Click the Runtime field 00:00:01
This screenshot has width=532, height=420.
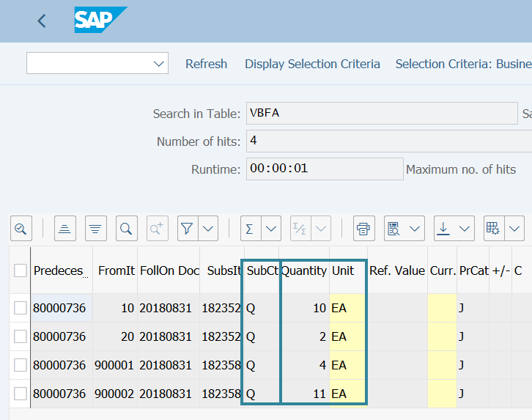click(x=325, y=169)
